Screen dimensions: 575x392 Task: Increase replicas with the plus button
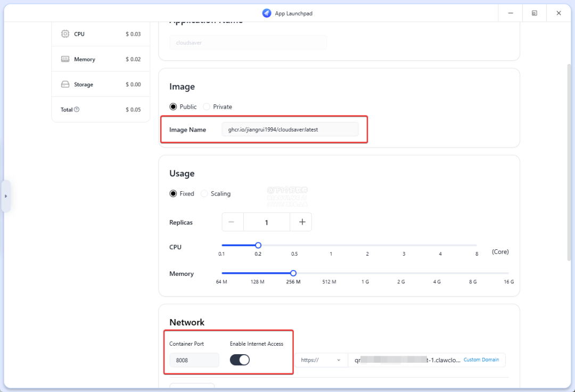pos(302,222)
